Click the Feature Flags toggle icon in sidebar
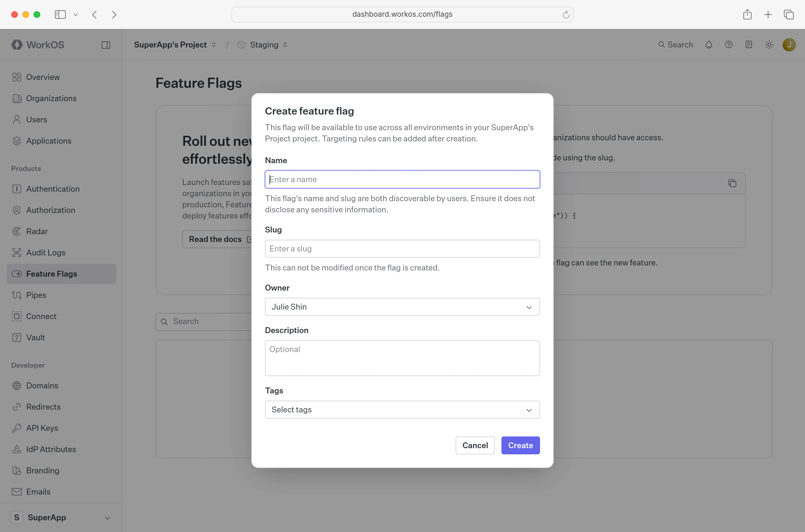This screenshot has width=805, height=532. click(x=16, y=274)
